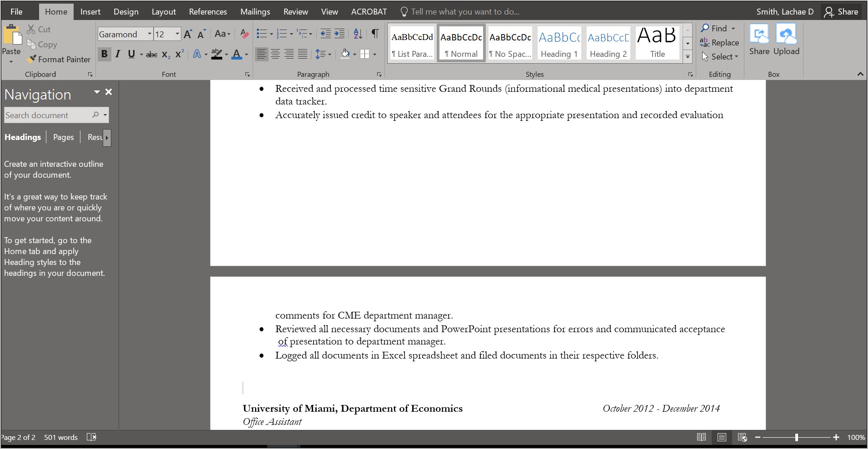Switch to Print Layout view
The height and width of the screenshot is (449, 868).
(x=722, y=437)
